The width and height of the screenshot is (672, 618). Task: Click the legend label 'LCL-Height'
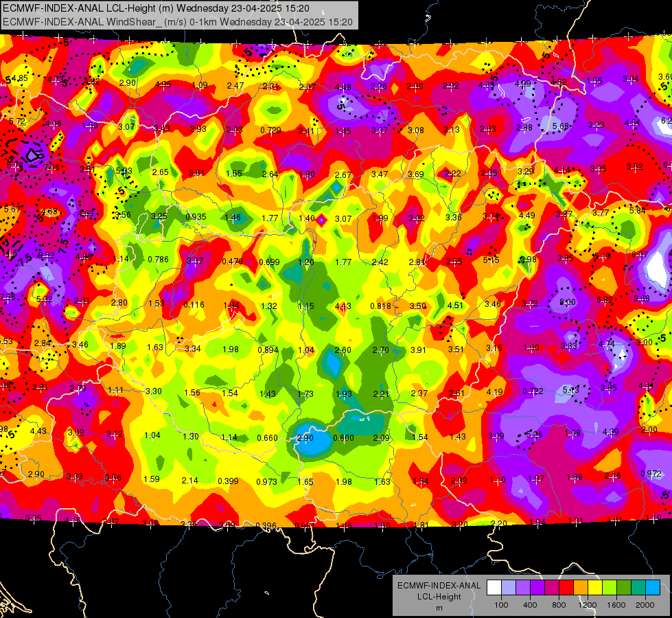(439, 597)
